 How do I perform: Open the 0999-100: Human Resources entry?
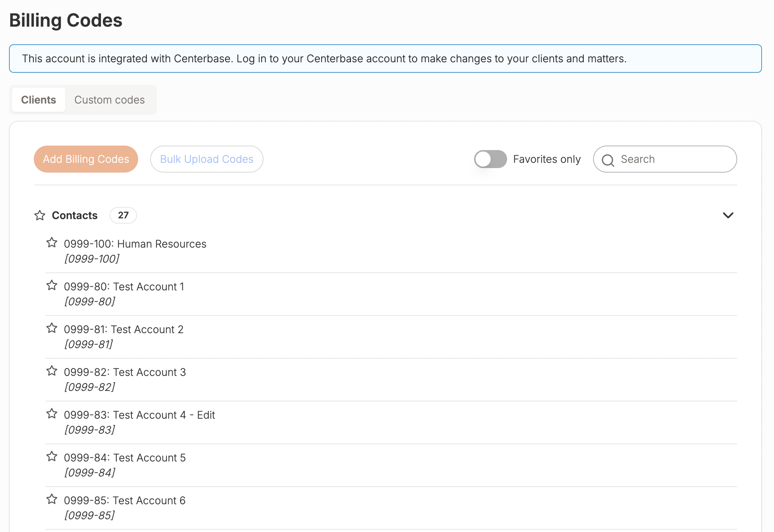pyautogui.click(x=135, y=244)
